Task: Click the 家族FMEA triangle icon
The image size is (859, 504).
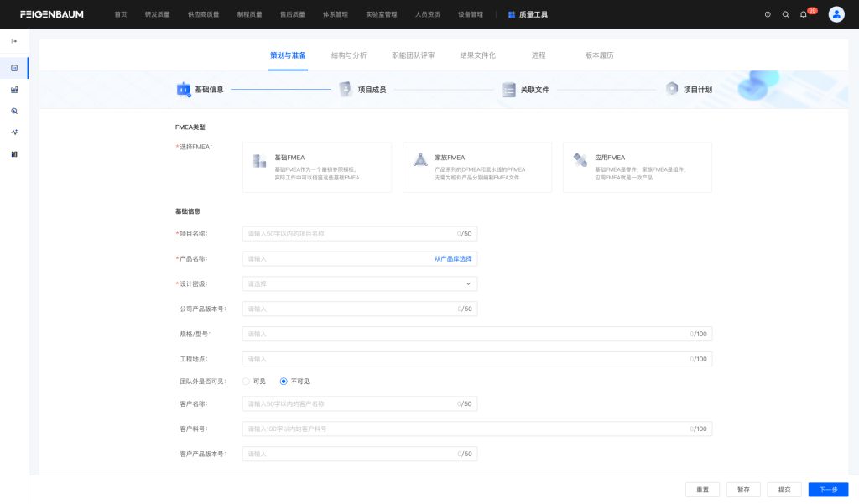Action: coord(420,159)
